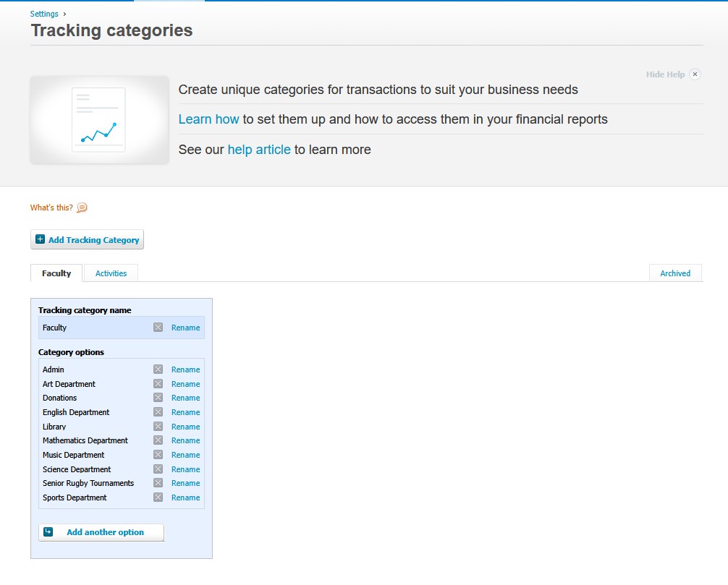728x585 pixels.
Task: Remove the Senior Rugby Tournaments option
Action: point(158,483)
